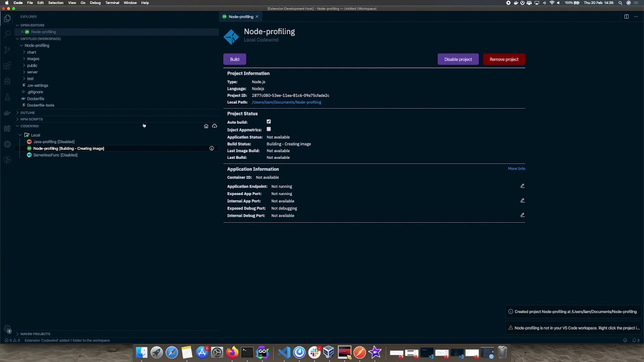
Task: Click the home icon in Codewind header
Action: click(206, 126)
